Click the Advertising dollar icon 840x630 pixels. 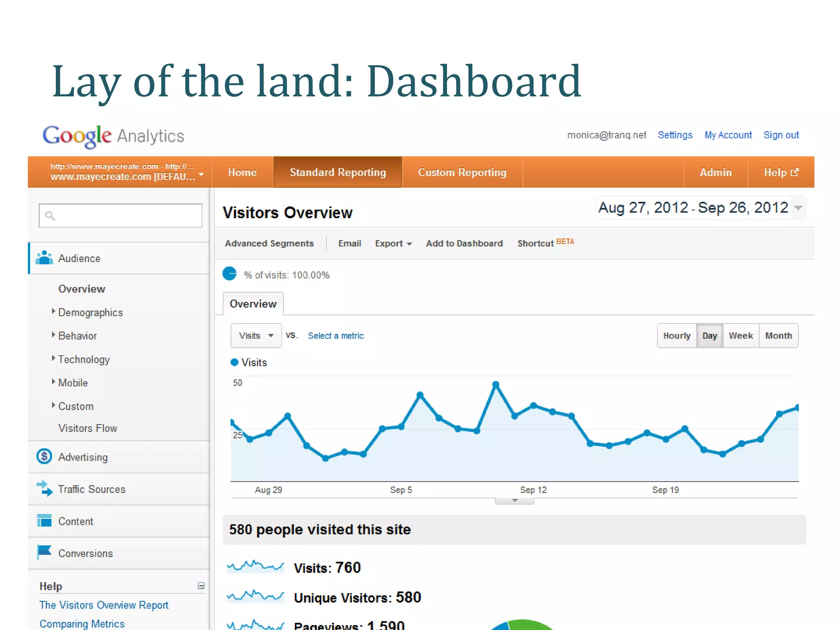point(44,456)
